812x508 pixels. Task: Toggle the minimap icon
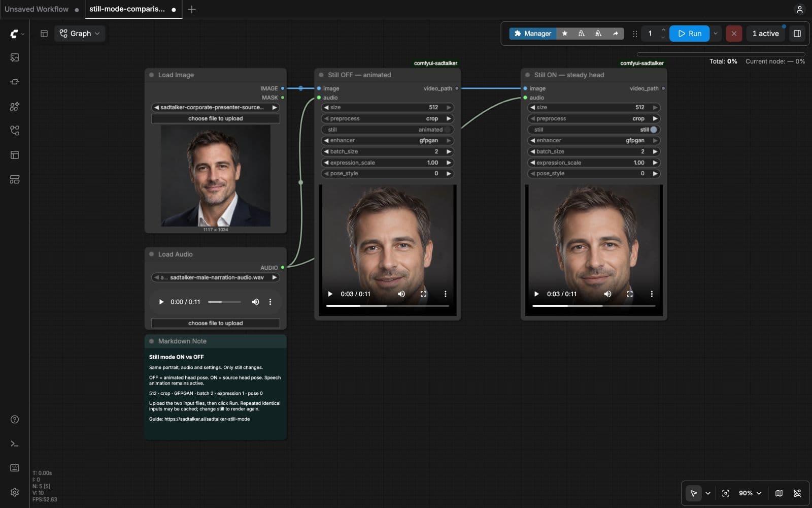[779, 493]
